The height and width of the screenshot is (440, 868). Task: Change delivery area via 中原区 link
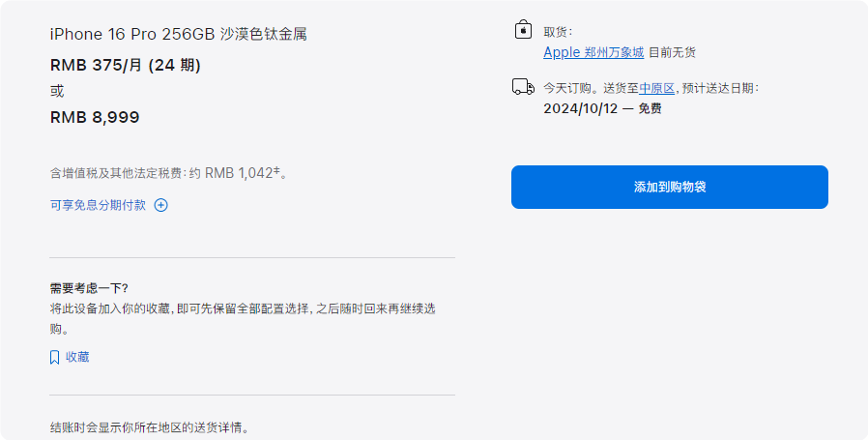656,88
